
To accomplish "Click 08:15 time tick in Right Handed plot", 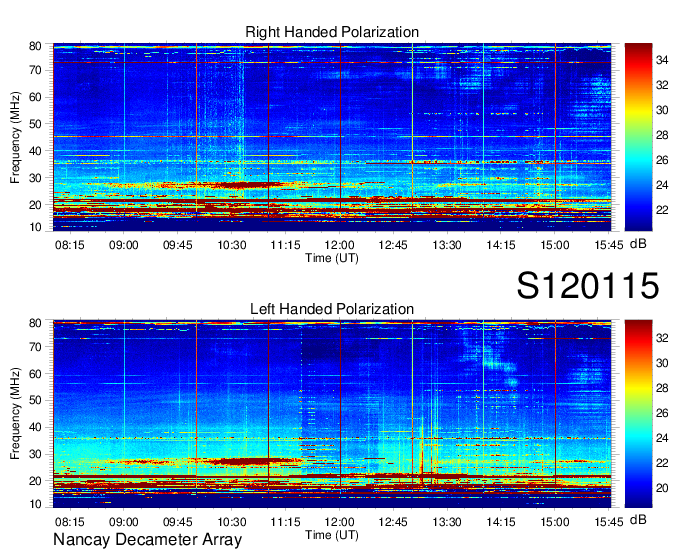I will click(69, 245).
